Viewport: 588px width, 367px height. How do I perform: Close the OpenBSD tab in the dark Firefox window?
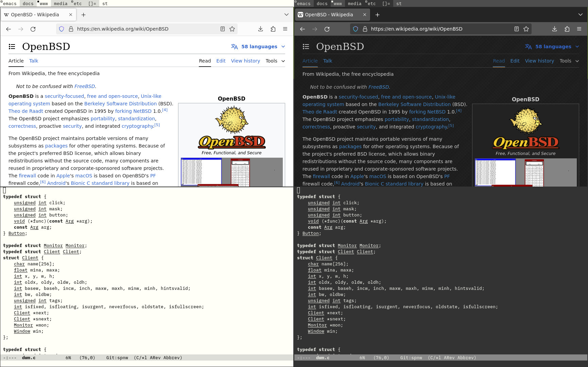(365, 15)
